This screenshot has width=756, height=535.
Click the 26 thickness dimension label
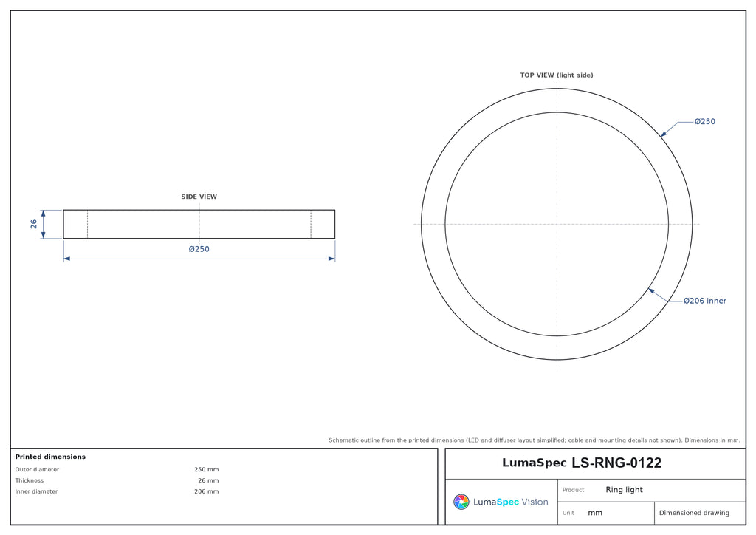coord(33,224)
